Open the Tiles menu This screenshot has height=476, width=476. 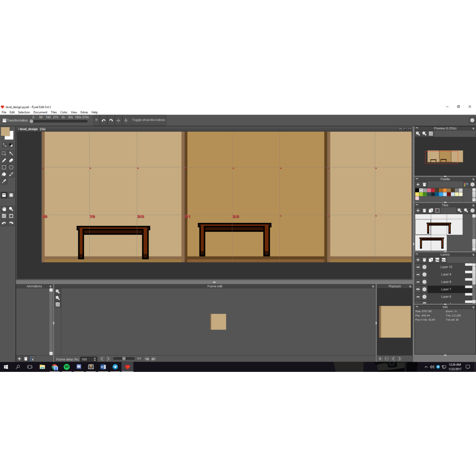[54, 112]
